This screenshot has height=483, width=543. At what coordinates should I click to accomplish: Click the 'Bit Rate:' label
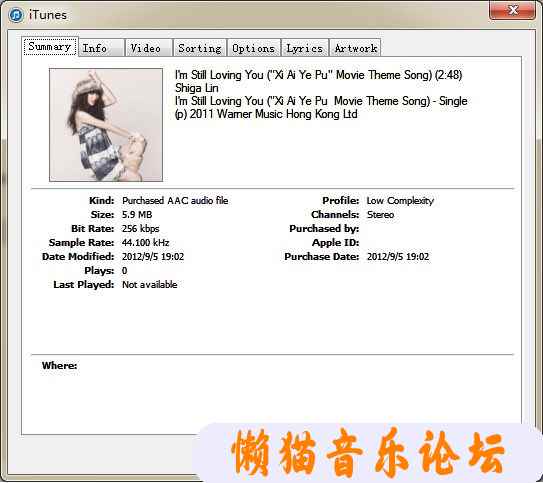click(x=92, y=229)
